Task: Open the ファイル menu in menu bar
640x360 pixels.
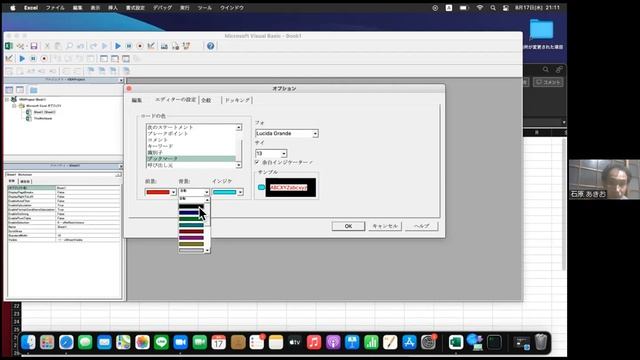Action: click(55, 8)
